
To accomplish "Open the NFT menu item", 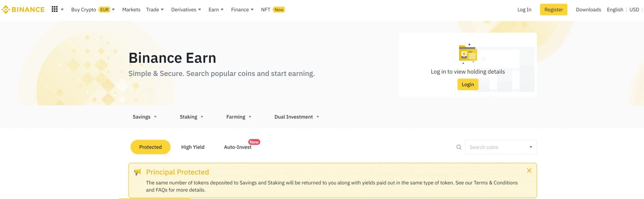I will [x=265, y=10].
